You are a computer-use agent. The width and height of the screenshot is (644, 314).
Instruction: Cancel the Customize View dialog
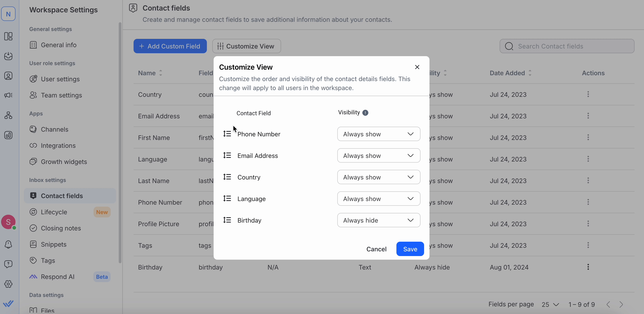376,249
